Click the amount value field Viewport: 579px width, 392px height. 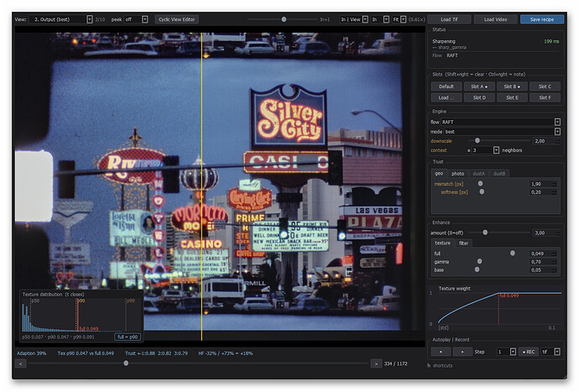[546, 233]
